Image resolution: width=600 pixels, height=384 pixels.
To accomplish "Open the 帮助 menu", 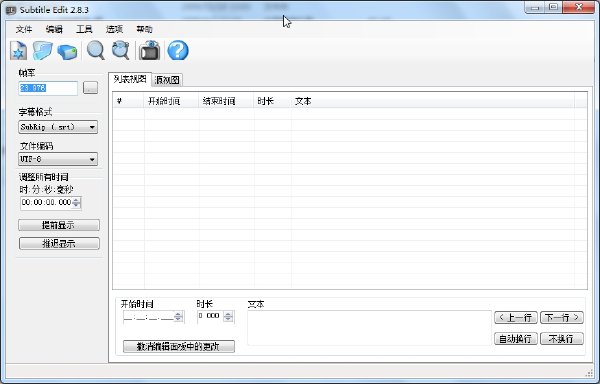I will [144, 29].
